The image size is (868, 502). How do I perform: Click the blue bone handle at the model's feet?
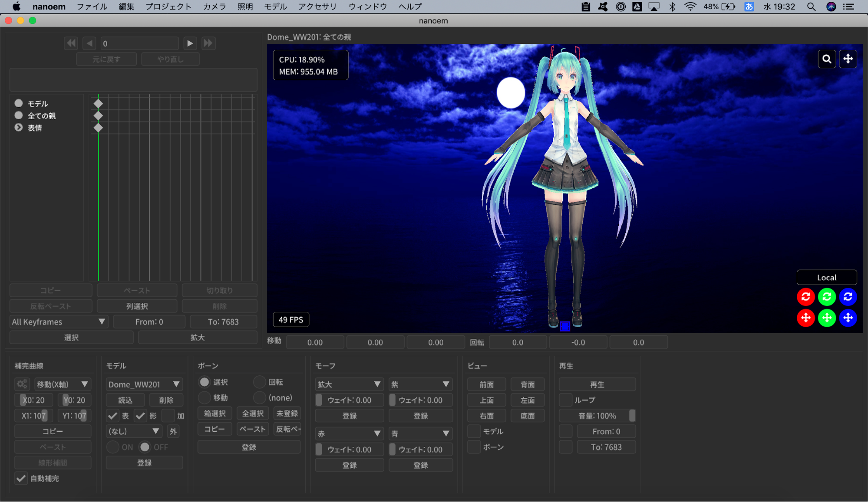click(x=565, y=326)
